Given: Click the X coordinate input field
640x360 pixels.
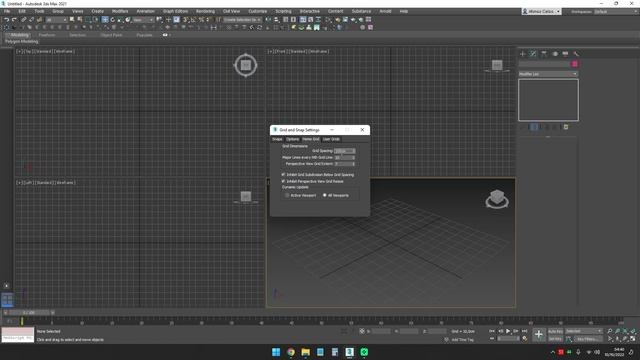Looking at the screenshot, I should [x=381, y=331].
